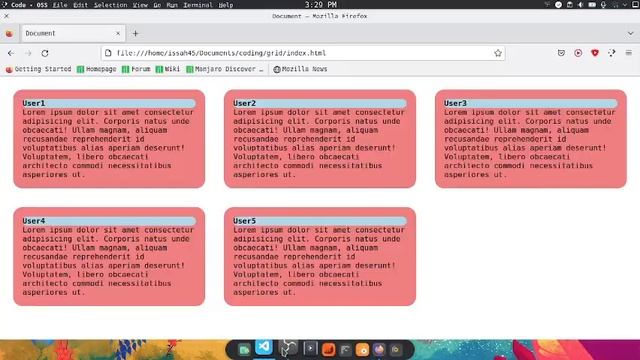Open the Wiki bookmark

point(168,69)
